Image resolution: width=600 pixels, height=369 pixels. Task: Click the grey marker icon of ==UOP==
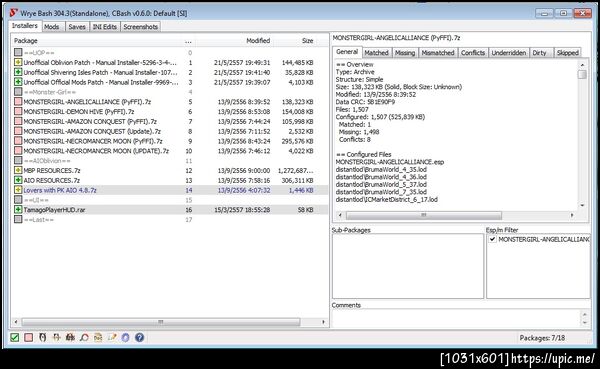point(18,52)
